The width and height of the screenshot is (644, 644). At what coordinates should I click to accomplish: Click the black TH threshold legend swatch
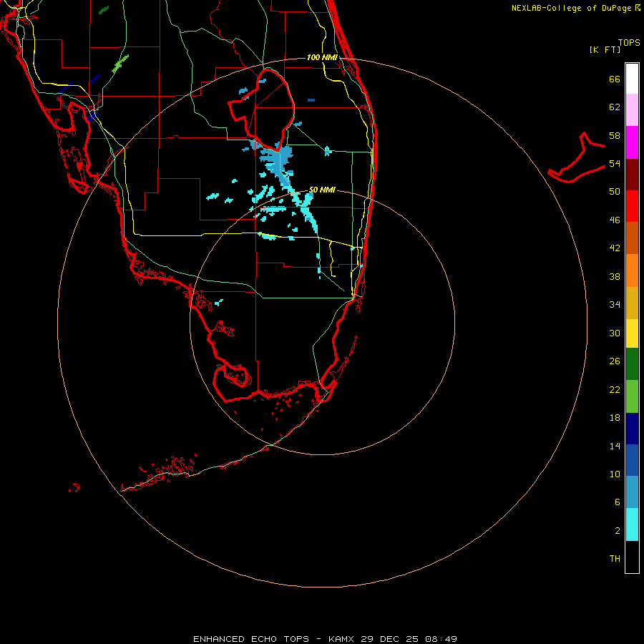pyautogui.click(x=632, y=557)
